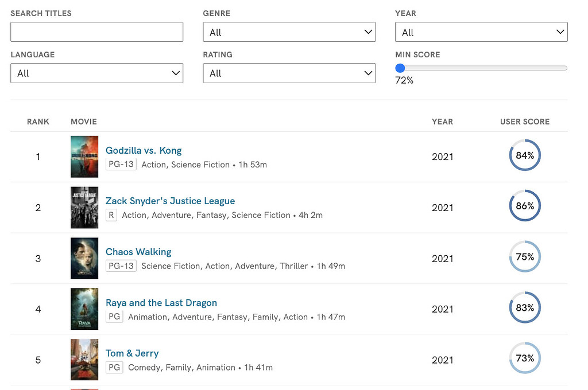Click the 73% user score ring

pyautogui.click(x=525, y=358)
